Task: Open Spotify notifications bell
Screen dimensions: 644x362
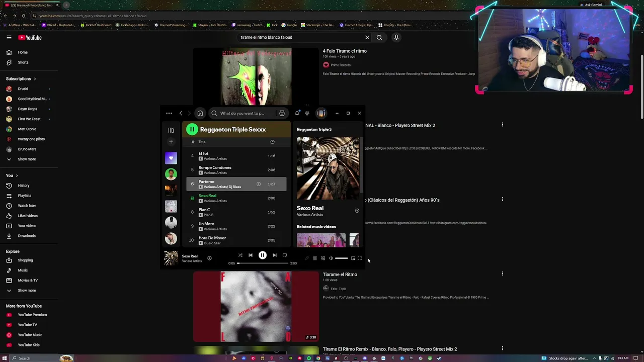Action: coord(297,113)
